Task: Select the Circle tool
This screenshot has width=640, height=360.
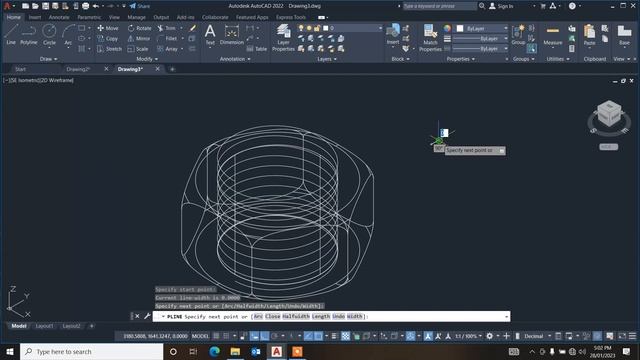Action: [x=49, y=35]
